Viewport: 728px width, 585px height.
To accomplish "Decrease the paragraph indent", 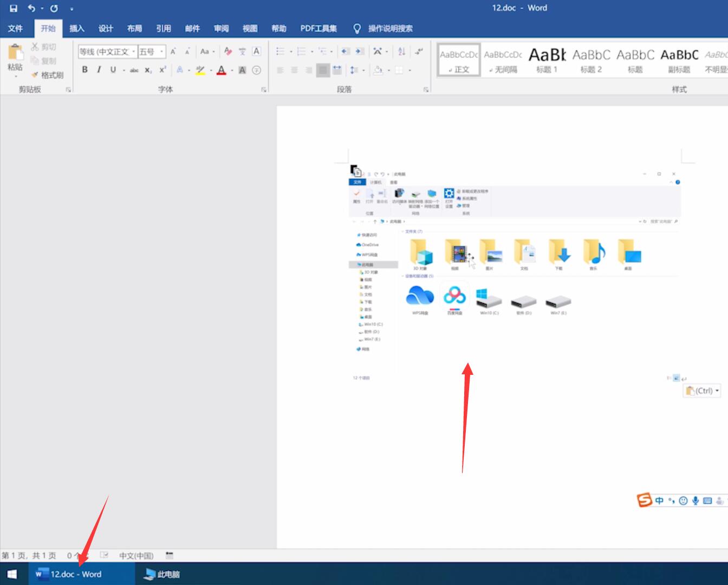I will (x=345, y=51).
